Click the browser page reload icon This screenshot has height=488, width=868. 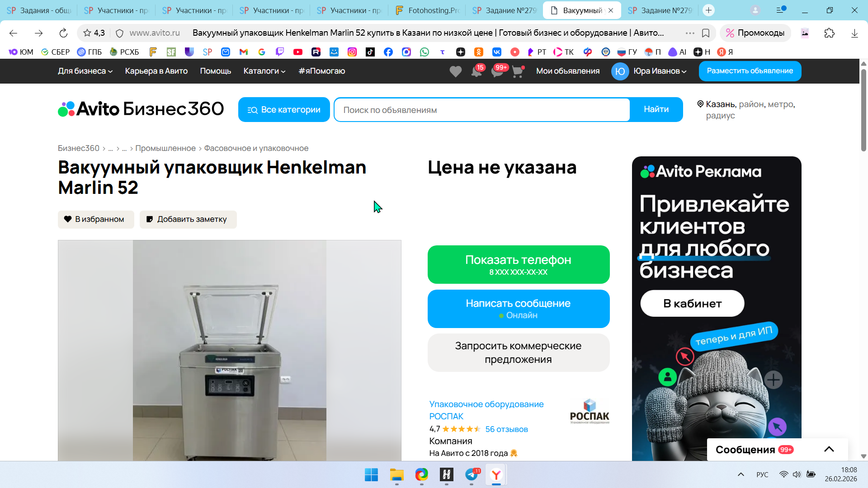click(63, 33)
